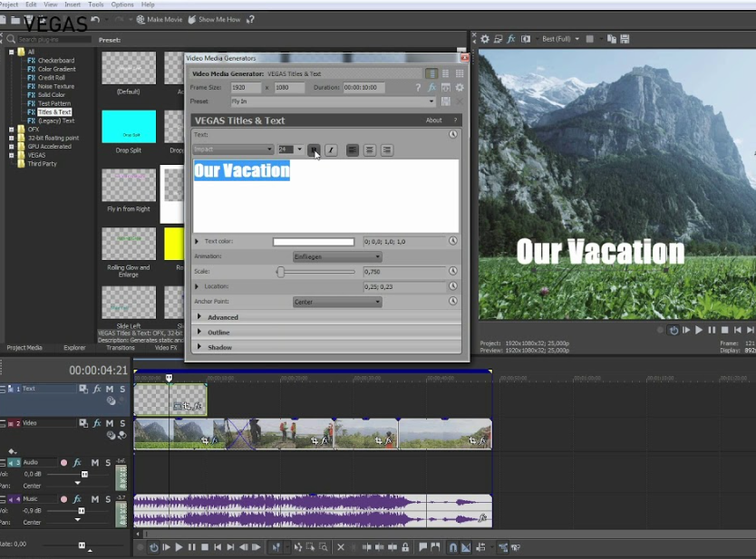Open the Impact font dropdown

pyautogui.click(x=233, y=149)
